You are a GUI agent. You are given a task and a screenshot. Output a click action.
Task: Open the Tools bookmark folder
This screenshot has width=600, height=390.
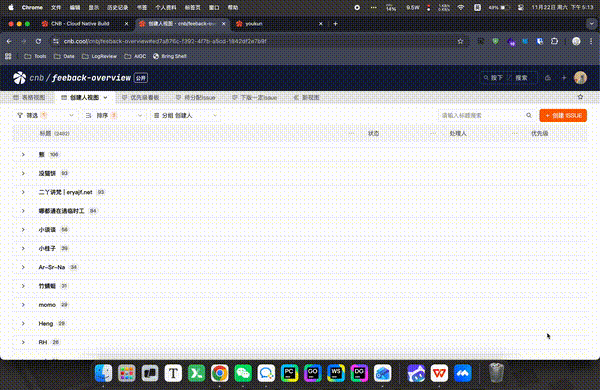(x=35, y=56)
